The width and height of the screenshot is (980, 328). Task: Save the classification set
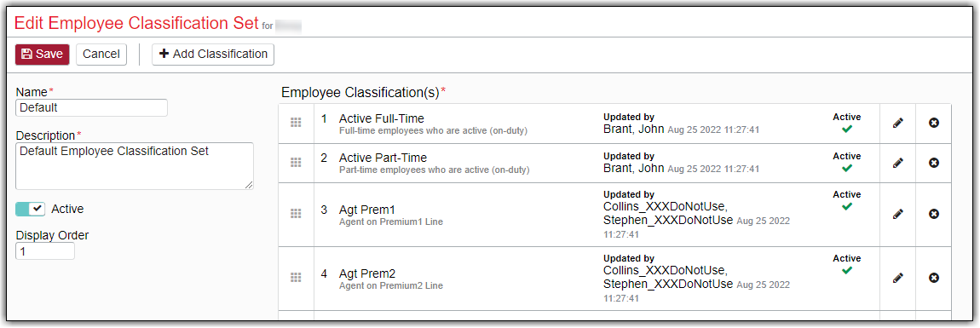click(x=42, y=55)
